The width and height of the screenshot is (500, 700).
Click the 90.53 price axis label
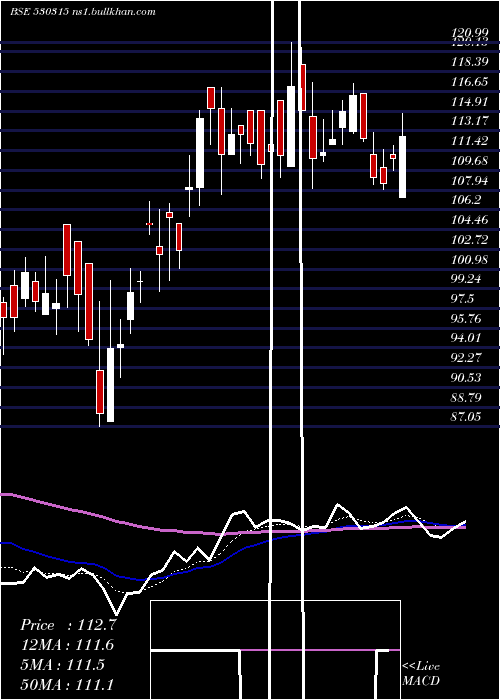(466, 378)
